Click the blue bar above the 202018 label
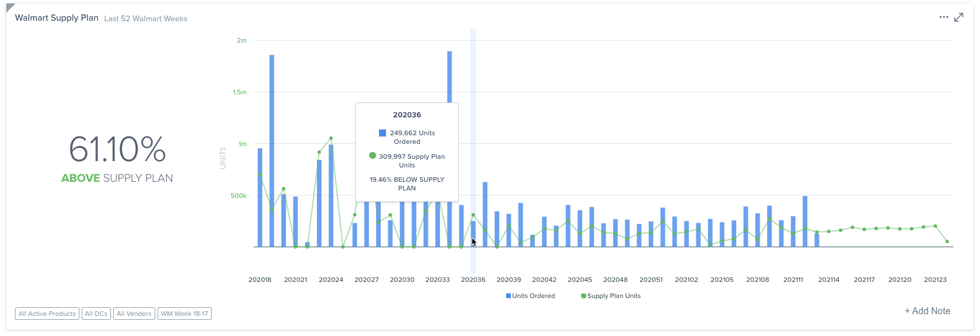 click(x=260, y=197)
